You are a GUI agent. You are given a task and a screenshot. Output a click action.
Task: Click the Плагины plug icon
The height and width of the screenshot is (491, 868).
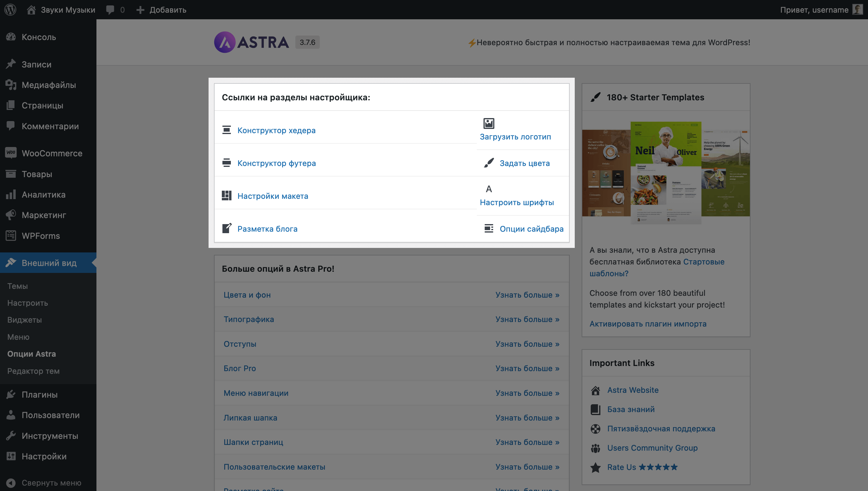11,394
